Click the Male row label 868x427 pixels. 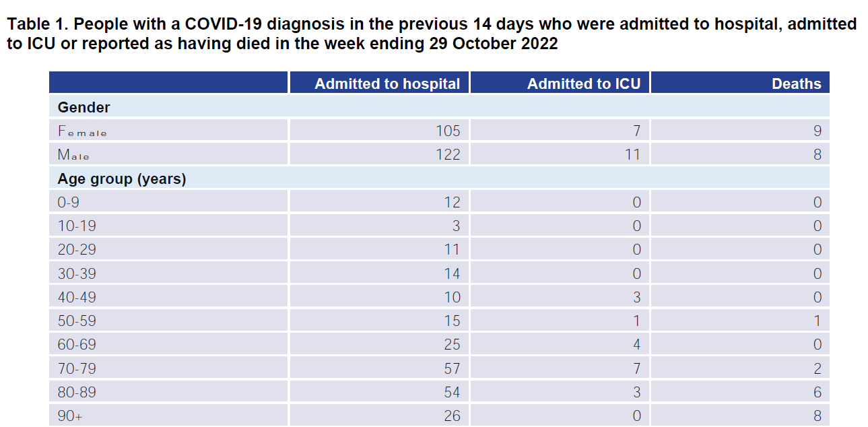(73, 155)
